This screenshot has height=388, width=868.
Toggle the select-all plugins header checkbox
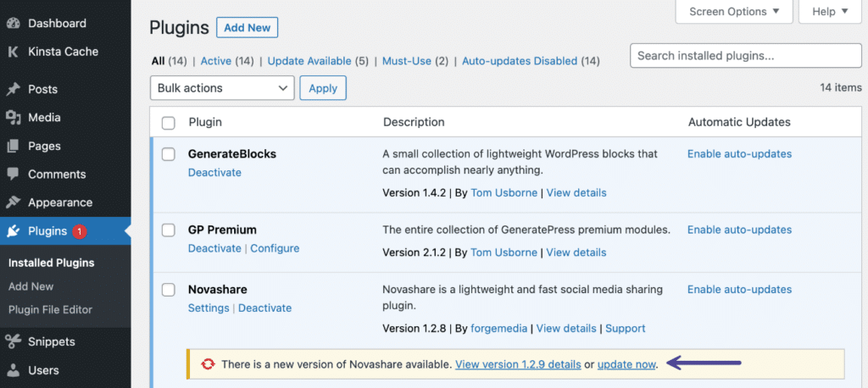point(169,123)
